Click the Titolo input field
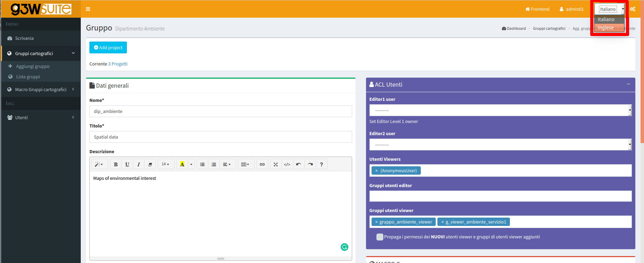 [221, 137]
